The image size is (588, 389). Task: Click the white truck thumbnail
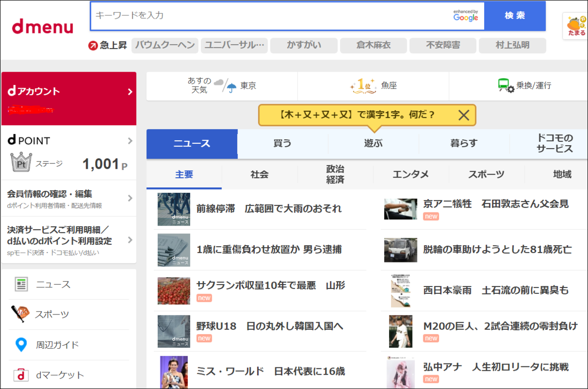pos(400,250)
